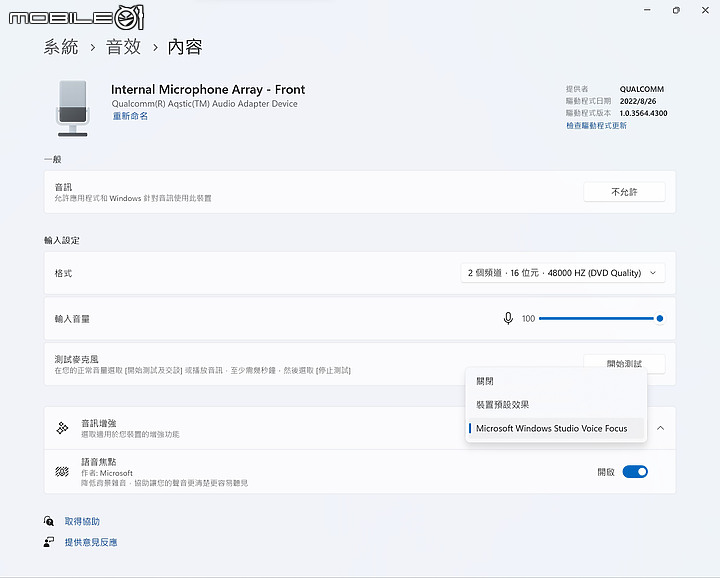
Task: Click the feedback person icon
Action: click(x=49, y=542)
